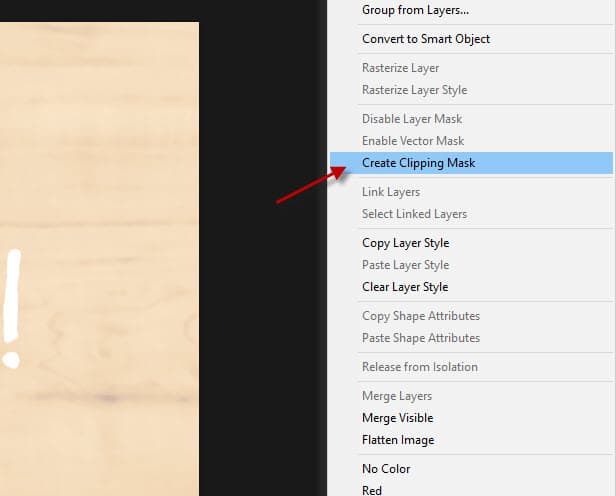Image resolution: width=616 pixels, height=496 pixels.
Task: Choose Paste Layer Style
Action: coord(405,265)
